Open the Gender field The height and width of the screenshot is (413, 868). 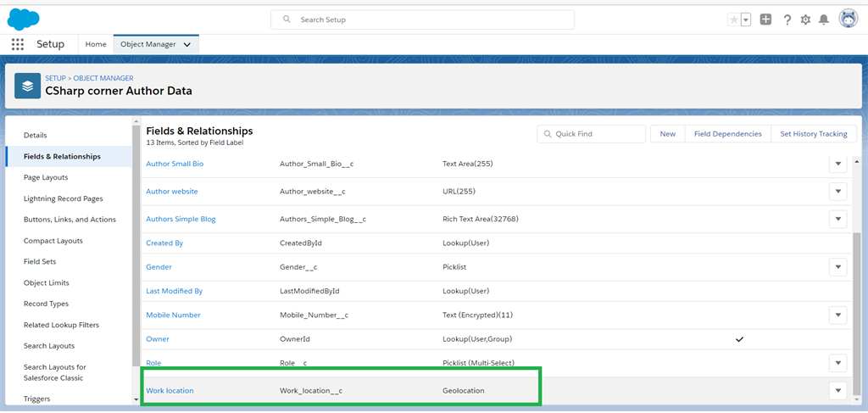pyautogui.click(x=159, y=267)
